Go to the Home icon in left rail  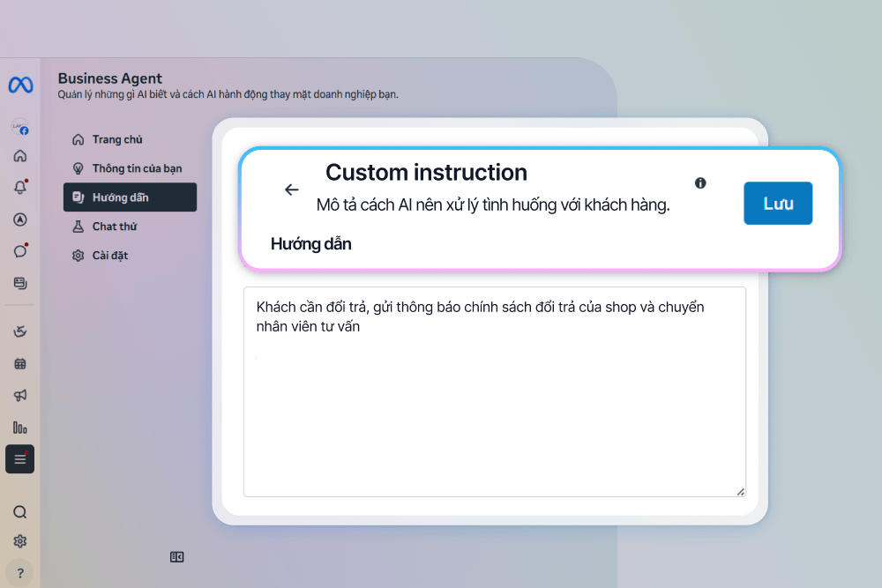pos(20,156)
